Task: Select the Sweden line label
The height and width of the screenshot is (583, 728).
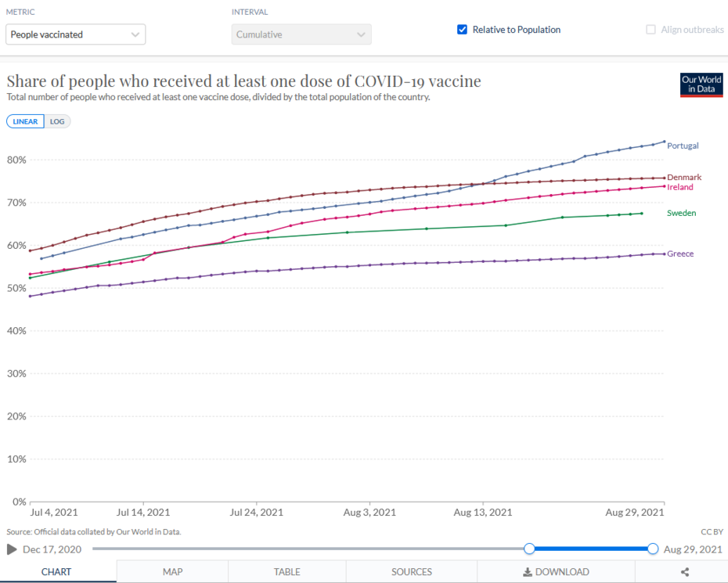Action: 681,214
